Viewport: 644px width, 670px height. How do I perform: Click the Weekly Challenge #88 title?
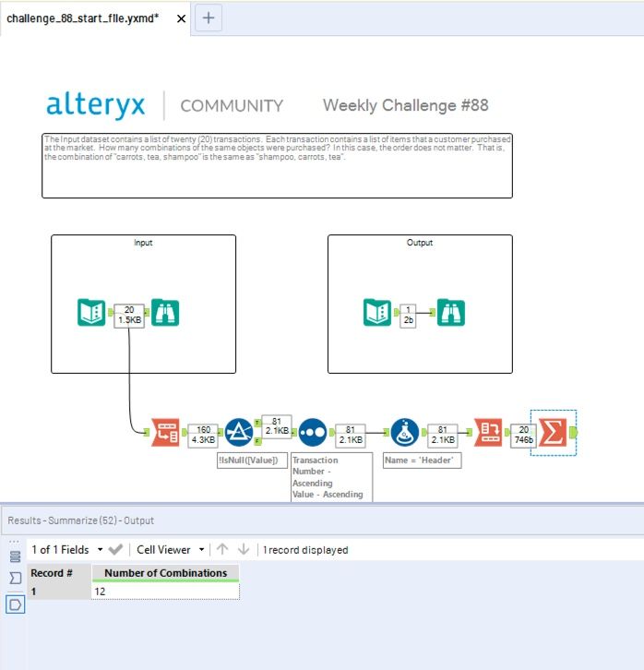pyautogui.click(x=406, y=105)
